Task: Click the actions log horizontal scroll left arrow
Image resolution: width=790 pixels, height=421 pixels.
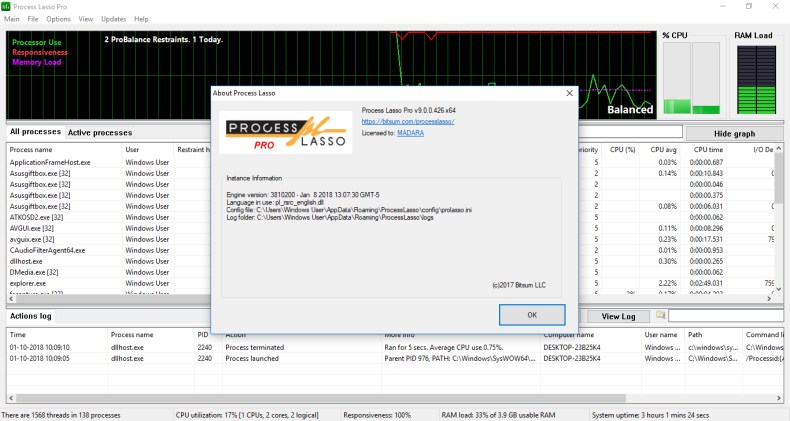Action: coord(11,398)
